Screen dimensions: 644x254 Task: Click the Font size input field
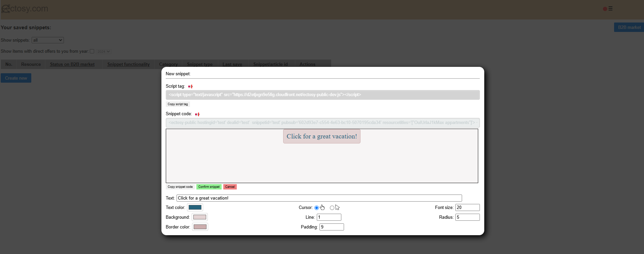(x=467, y=208)
